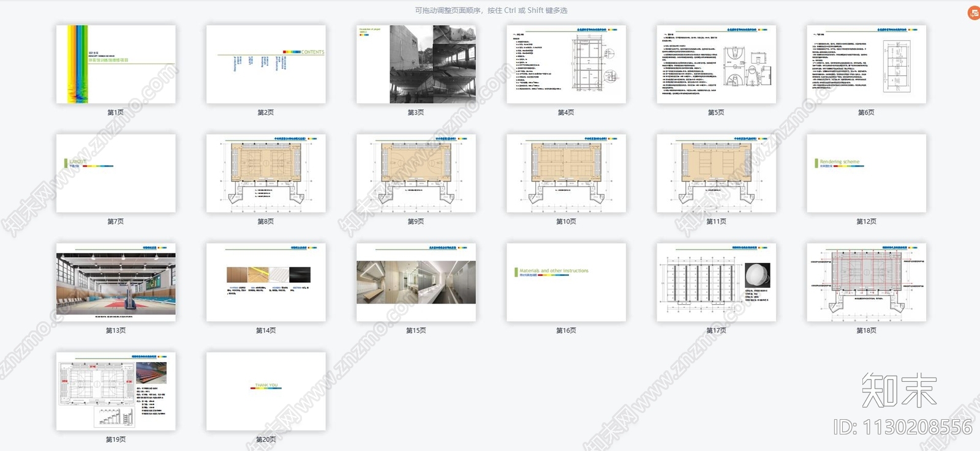Click the 第12页 page label
This screenshot has height=451, width=980.
click(x=866, y=222)
